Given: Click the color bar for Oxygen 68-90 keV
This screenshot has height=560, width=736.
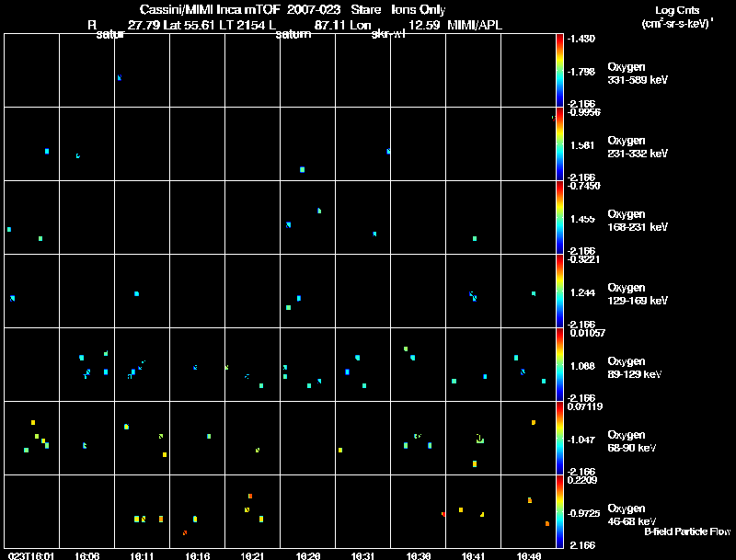Looking at the screenshot, I should (x=559, y=439).
